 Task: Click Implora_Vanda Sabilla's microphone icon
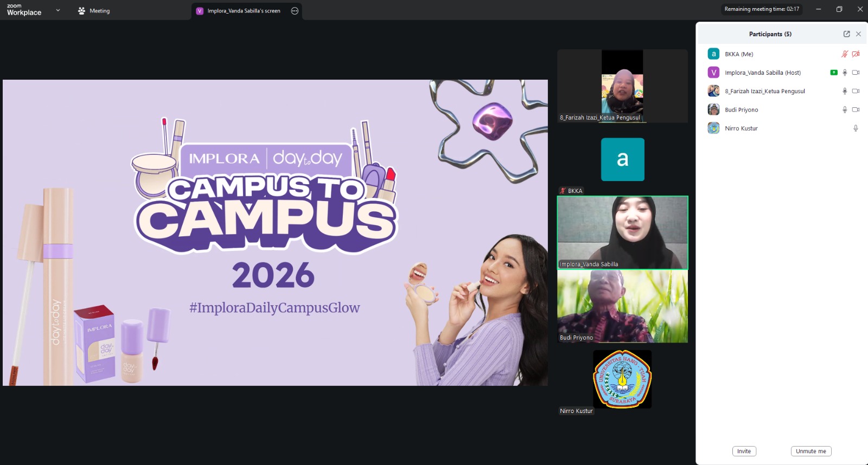click(x=844, y=73)
